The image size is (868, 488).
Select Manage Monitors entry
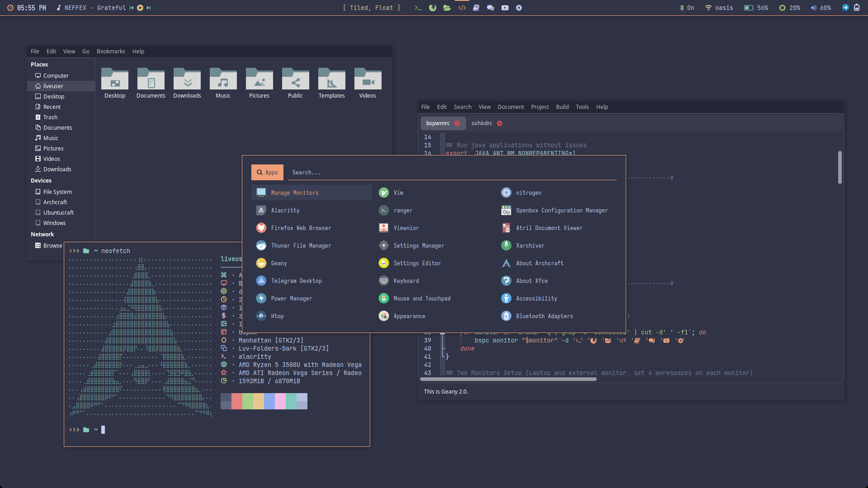(294, 193)
